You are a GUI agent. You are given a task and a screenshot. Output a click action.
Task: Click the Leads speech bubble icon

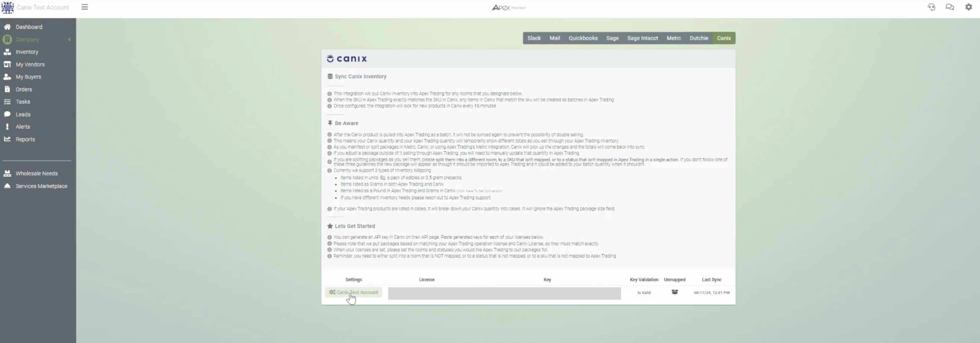click(7, 114)
